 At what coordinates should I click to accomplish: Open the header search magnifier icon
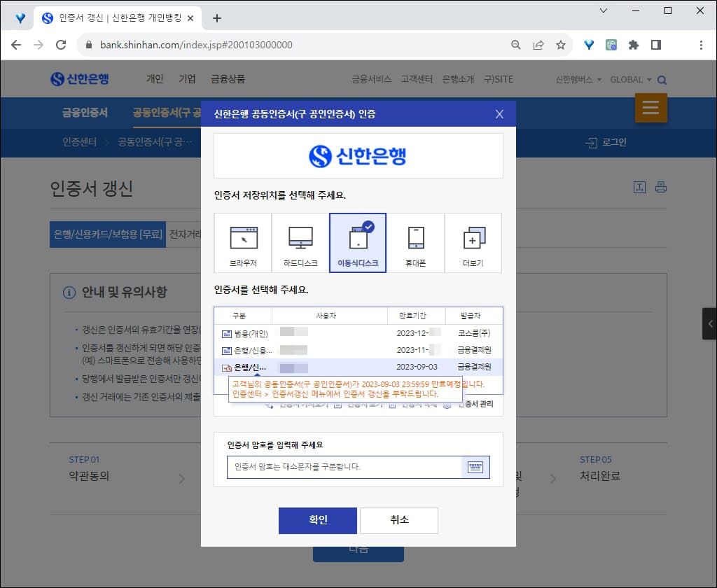click(662, 80)
